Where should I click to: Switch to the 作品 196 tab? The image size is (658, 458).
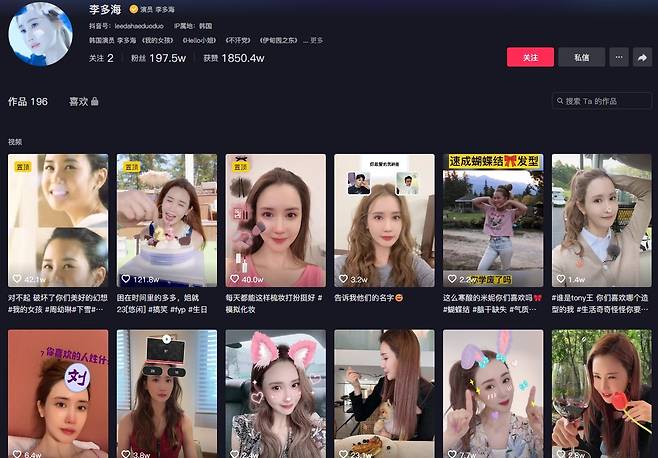tap(28, 101)
